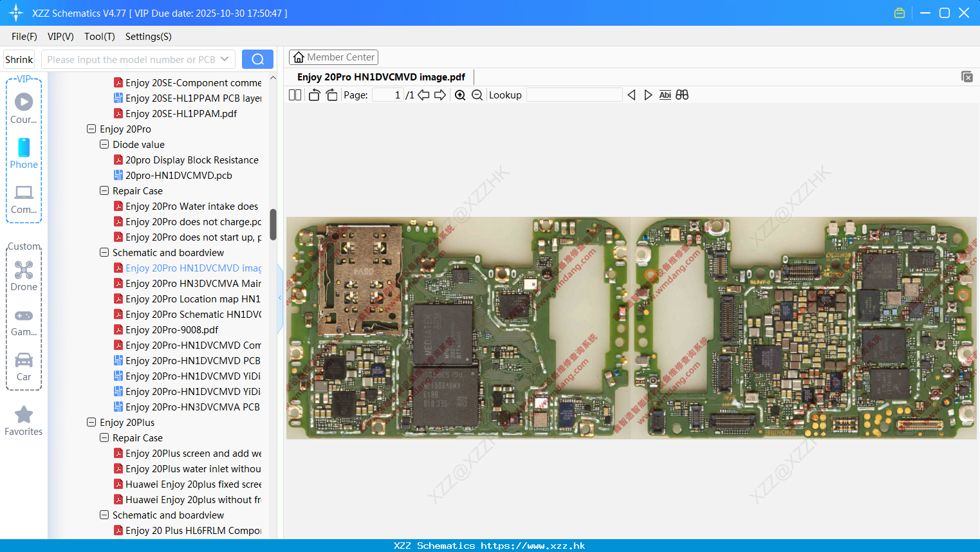Find previous lookup result
This screenshot has width=980, height=552.
coord(631,95)
